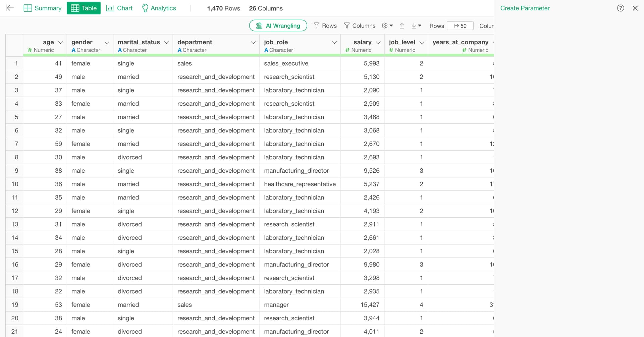
Task: Open the download arrow dropdown
Action: [x=416, y=25]
